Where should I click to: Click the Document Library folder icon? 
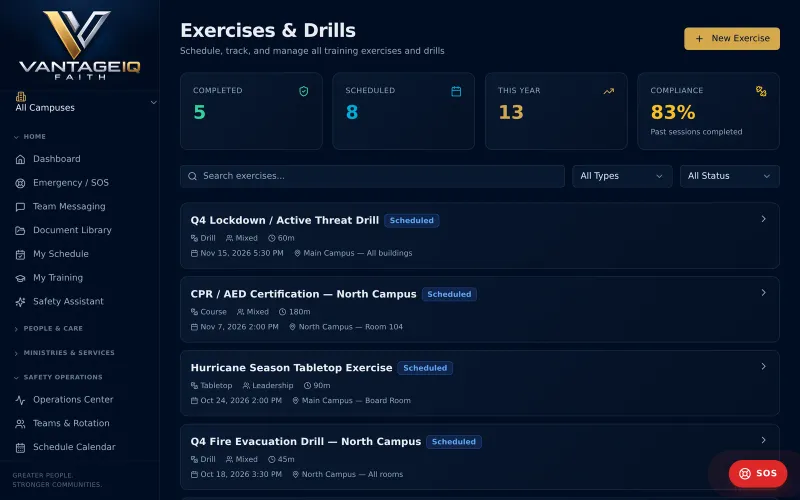pyautogui.click(x=20, y=231)
